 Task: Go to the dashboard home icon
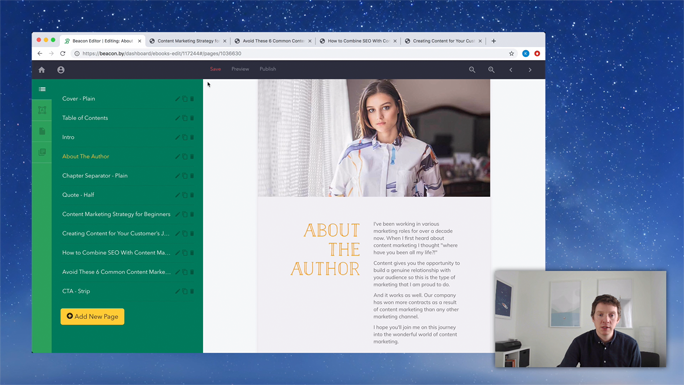click(x=42, y=70)
